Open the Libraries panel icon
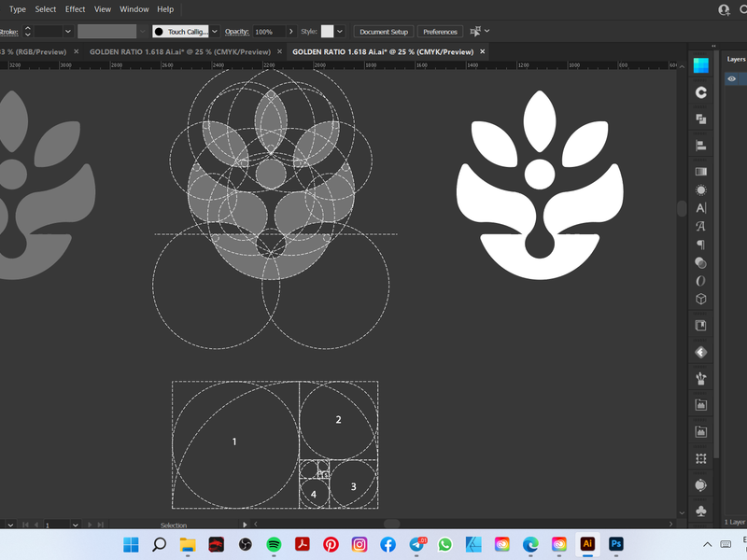This screenshot has width=747, height=560. point(700,92)
